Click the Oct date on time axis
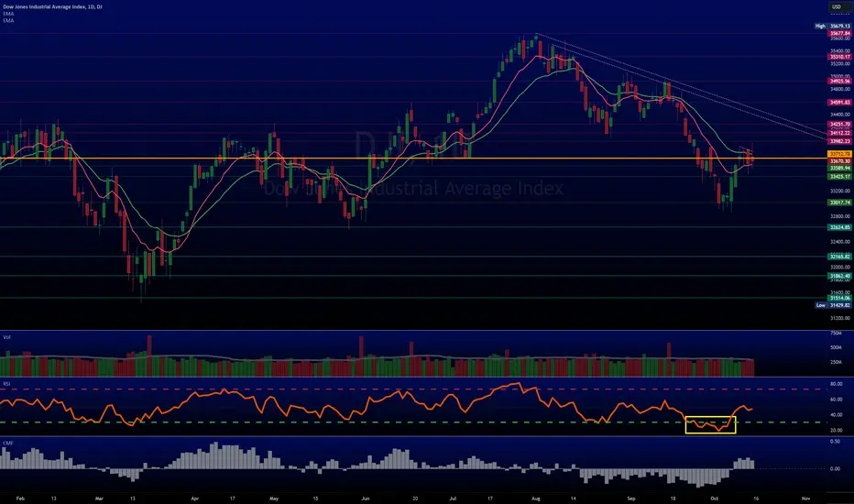Screen dimensions: 854x504 pyautogui.click(x=714, y=499)
